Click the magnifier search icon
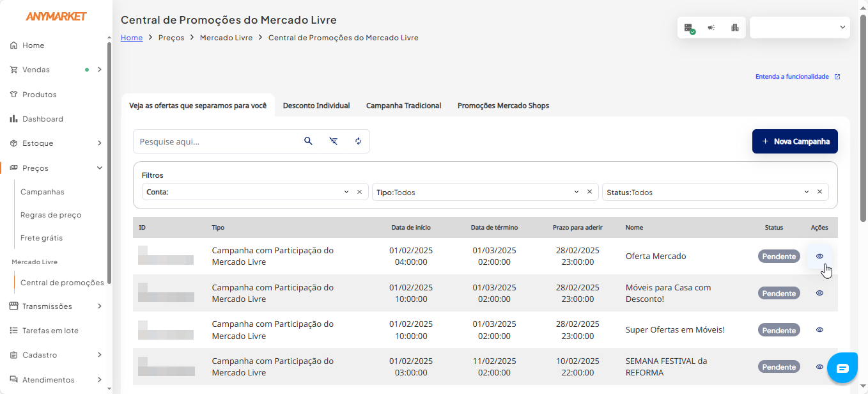This screenshot has height=394, width=868. pos(308,141)
